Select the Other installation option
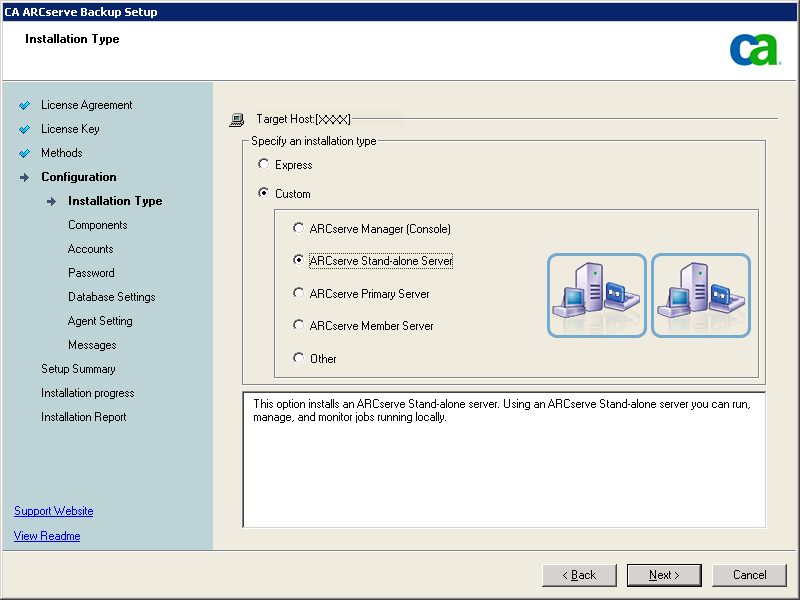Viewport: 800px width, 600px height. point(298,358)
